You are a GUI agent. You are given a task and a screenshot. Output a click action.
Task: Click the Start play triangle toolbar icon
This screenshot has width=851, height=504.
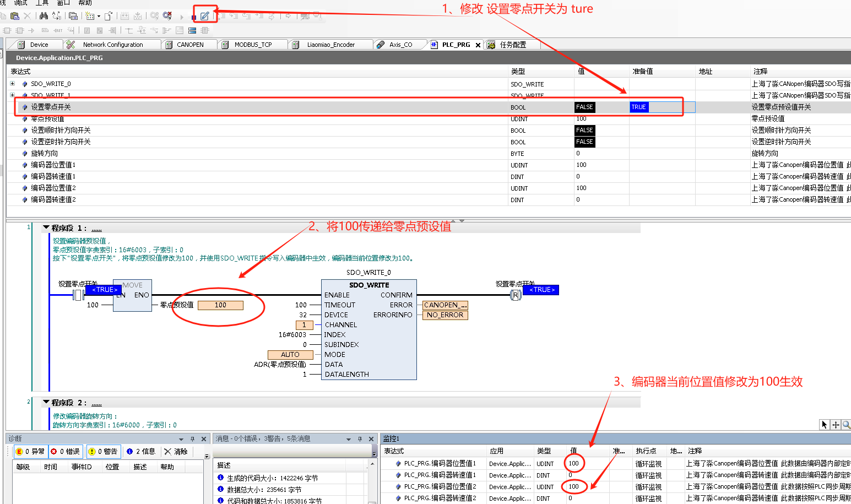tap(182, 17)
